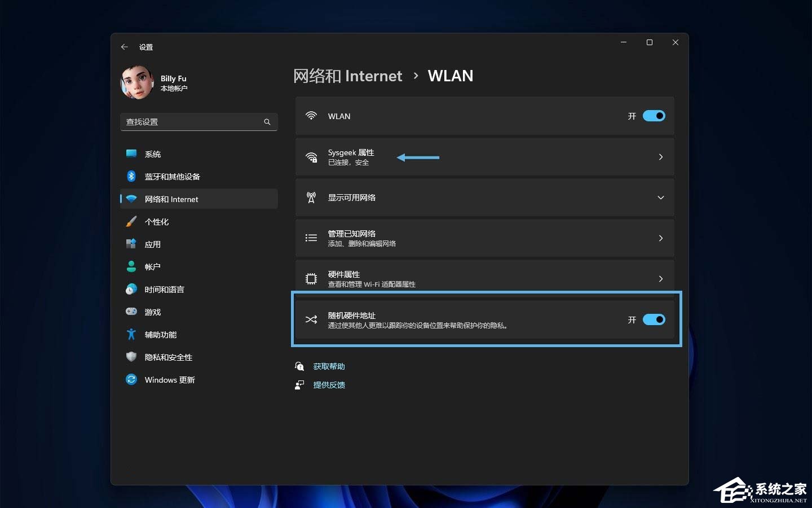This screenshot has height=508, width=812.
Task: Open 辅助功能 via the accessibility icon
Action: [x=131, y=334]
